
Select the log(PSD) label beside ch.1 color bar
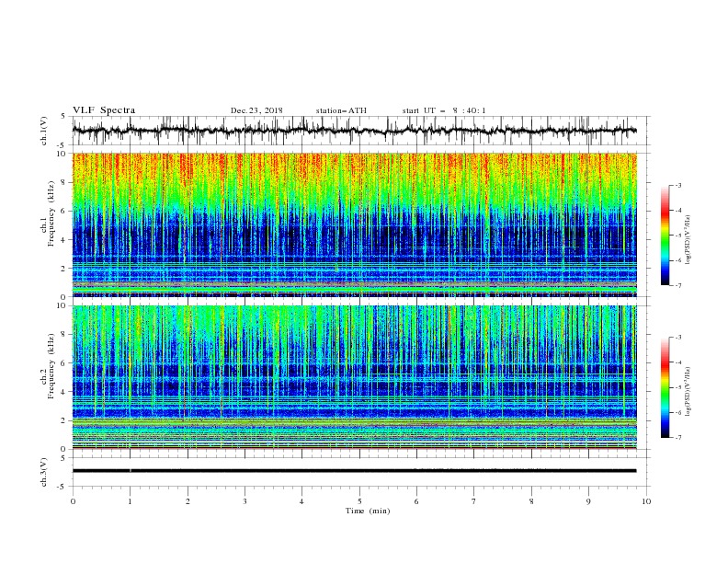tap(688, 240)
